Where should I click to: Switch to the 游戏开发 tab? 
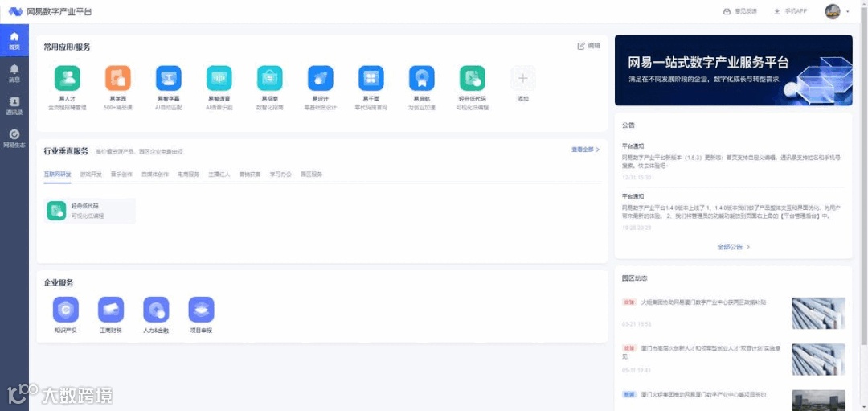(91, 174)
